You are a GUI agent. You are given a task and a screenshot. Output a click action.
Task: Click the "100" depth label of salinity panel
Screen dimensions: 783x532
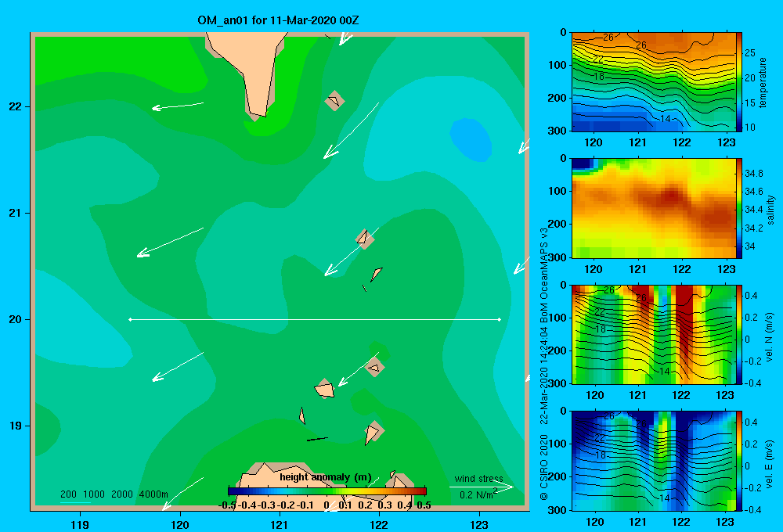[556, 191]
